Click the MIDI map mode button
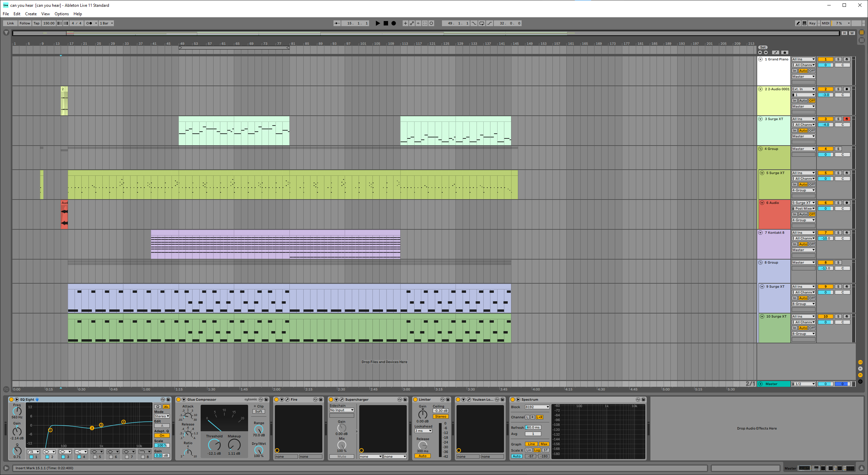Screen dimensions: 868x475 [x=825, y=23]
